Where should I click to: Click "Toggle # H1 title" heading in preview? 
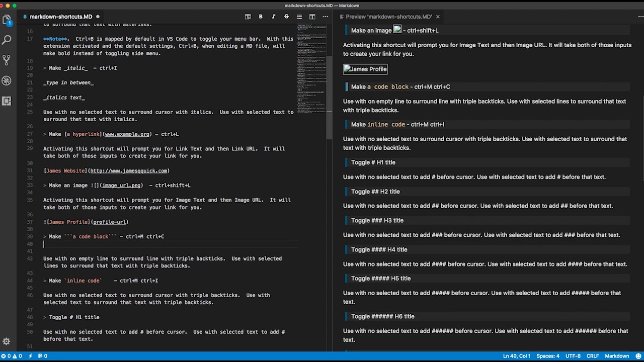pyautogui.click(x=373, y=162)
